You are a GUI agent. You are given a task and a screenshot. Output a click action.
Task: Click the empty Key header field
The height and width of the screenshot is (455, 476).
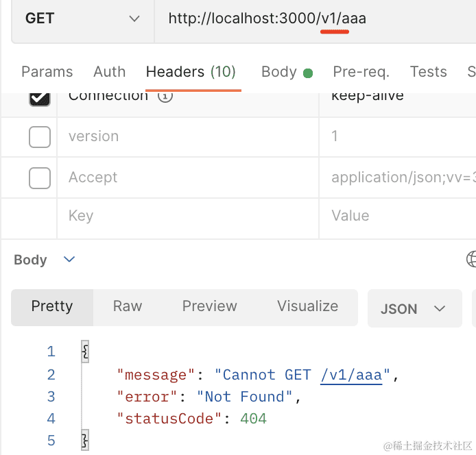[x=187, y=217]
